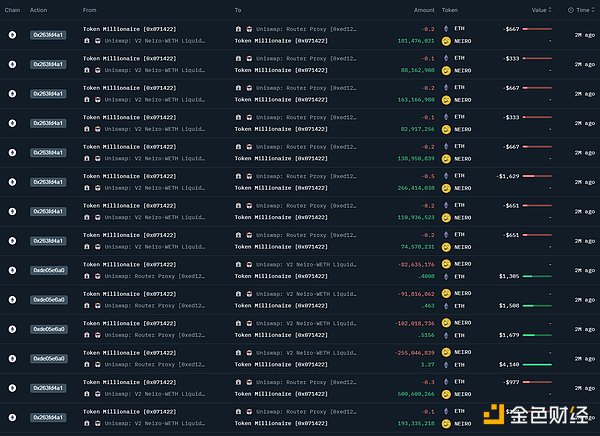
Task: Click the NEIRO icon beside -255,046,839 amount
Action: coord(446,352)
